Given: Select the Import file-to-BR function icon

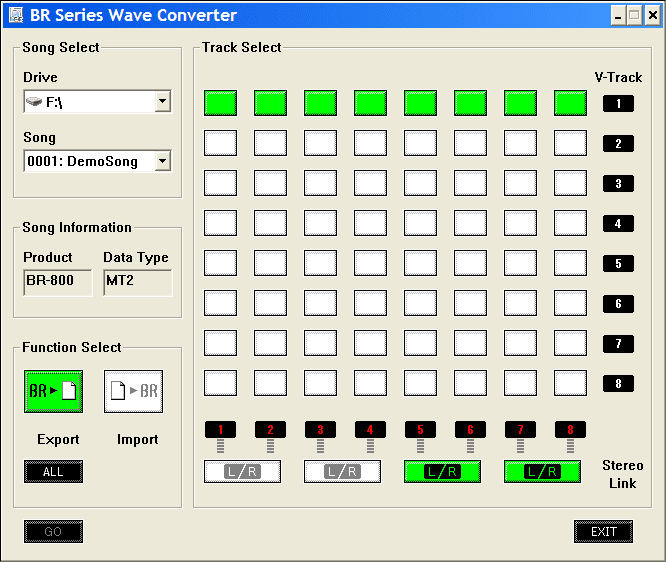Looking at the screenshot, I should click(x=133, y=391).
